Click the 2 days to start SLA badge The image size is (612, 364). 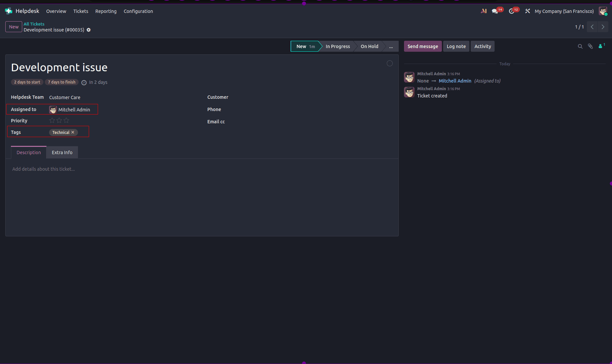27,82
